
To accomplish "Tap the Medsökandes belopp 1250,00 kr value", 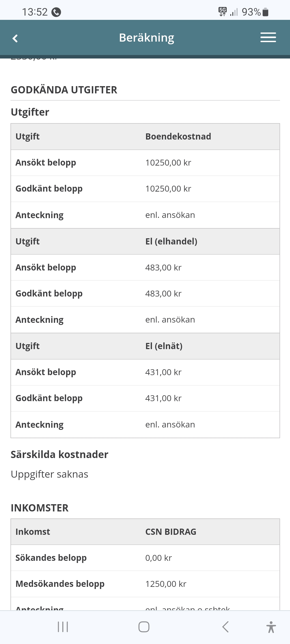I will pos(166,584).
